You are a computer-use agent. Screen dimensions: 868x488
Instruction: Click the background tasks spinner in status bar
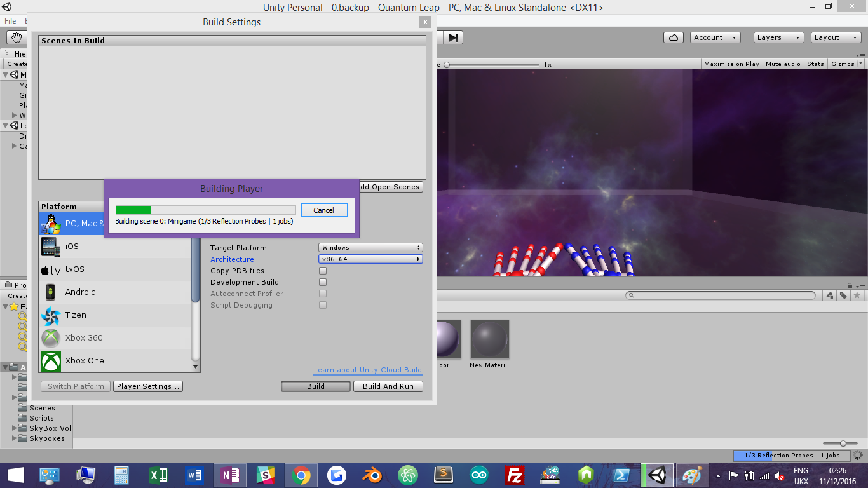(x=858, y=455)
